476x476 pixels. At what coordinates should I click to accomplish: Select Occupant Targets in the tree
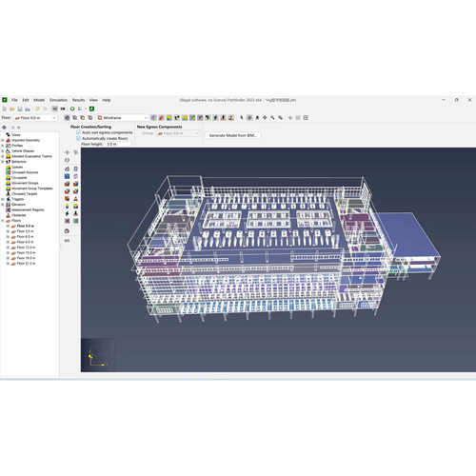pyautogui.click(x=25, y=193)
